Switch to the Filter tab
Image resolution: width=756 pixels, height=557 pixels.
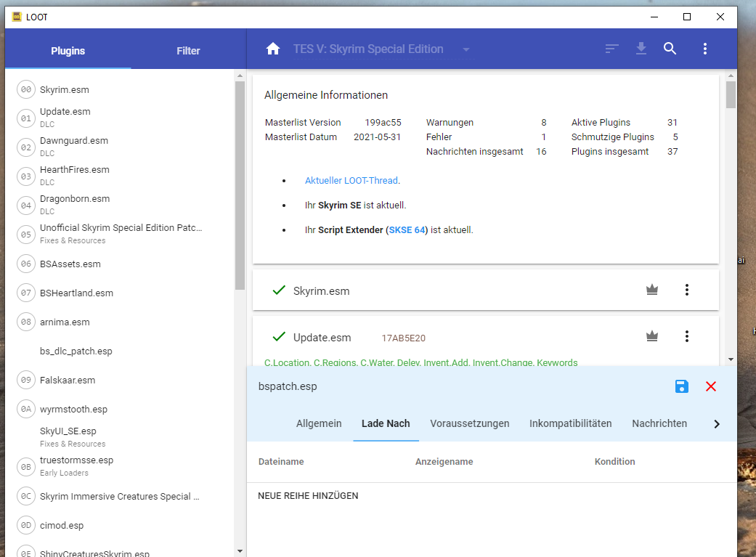[x=188, y=51]
